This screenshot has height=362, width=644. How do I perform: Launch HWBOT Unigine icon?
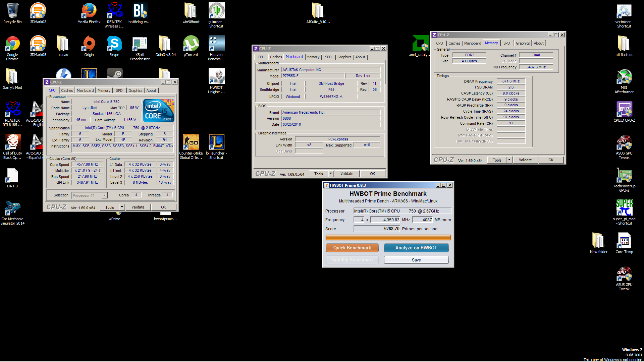pyautogui.click(x=216, y=81)
